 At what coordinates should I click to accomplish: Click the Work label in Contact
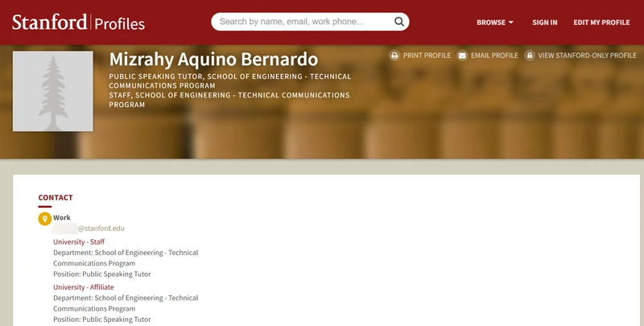[62, 217]
